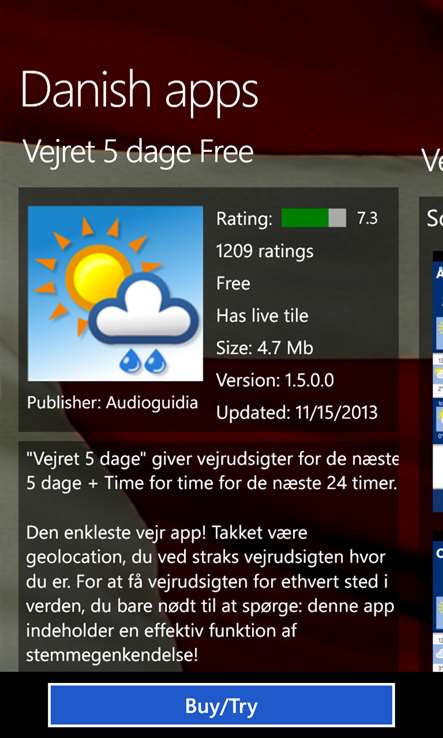443x738 pixels.
Task: Select the partially visible Screenshots section header
Action: (x=435, y=218)
